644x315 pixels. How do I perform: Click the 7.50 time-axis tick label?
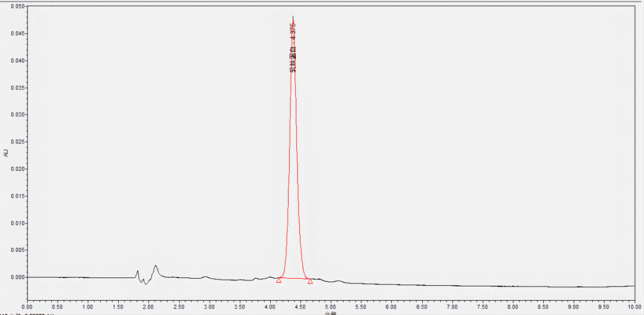(483, 307)
